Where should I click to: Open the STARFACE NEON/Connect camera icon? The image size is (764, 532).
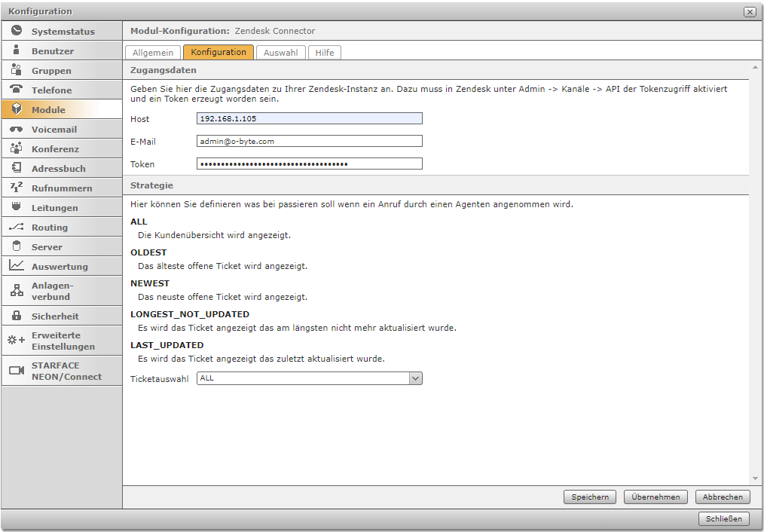click(17, 371)
